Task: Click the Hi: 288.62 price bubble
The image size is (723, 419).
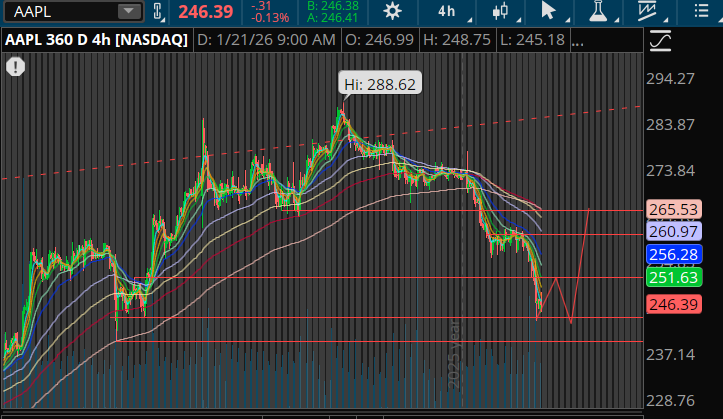Action: [x=380, y=83]
